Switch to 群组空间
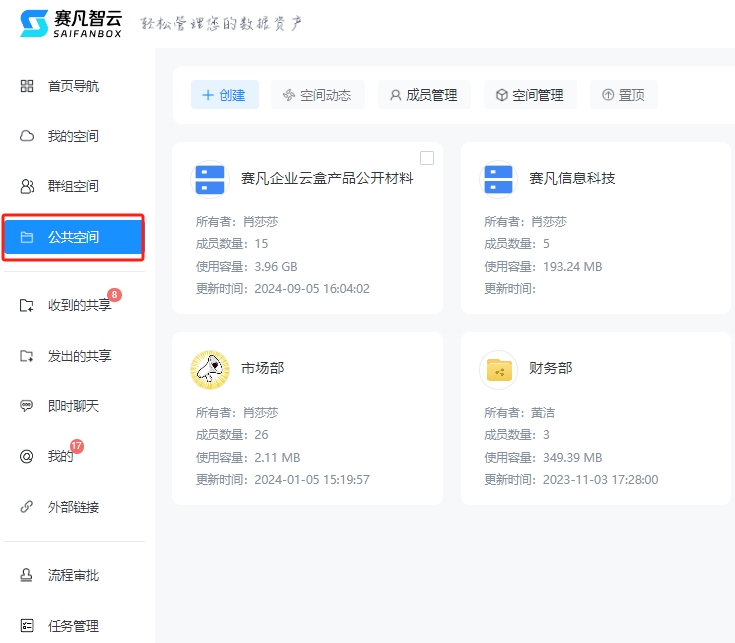This screenshot has width=735, height=643. [73, 186]
